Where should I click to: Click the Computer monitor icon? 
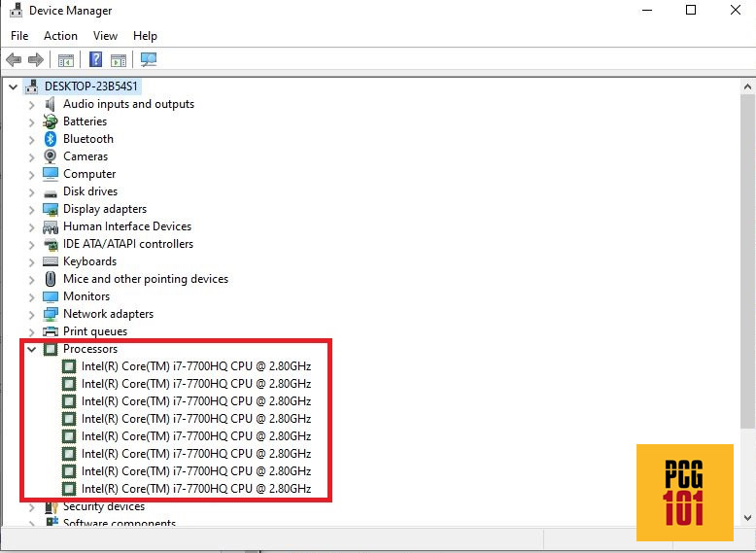click(x=51, y=174)
